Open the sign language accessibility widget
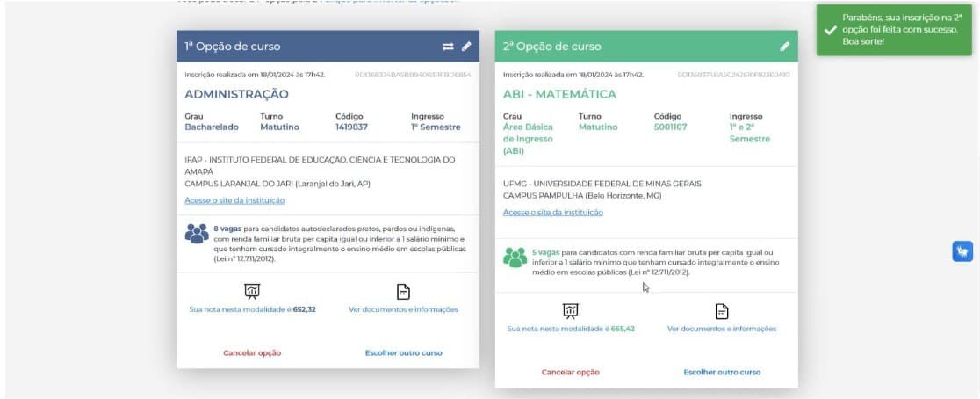This screenshot has width=980, height=399. pyautogui.click(x=962, y=251)
